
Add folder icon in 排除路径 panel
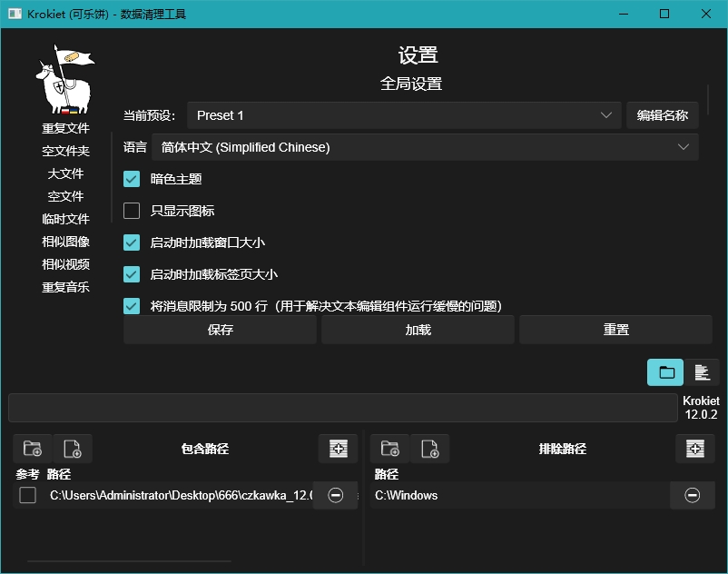pyautogui.click(x=390, y=449)
